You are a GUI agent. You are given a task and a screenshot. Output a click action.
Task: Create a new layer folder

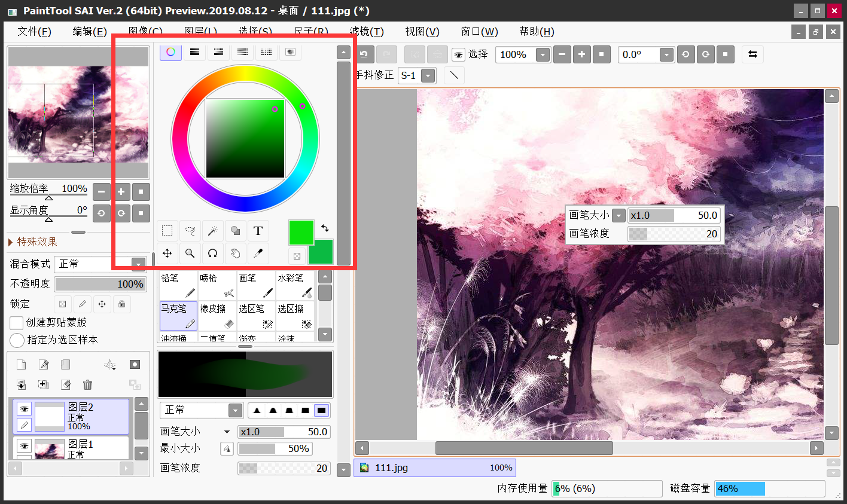65,365
